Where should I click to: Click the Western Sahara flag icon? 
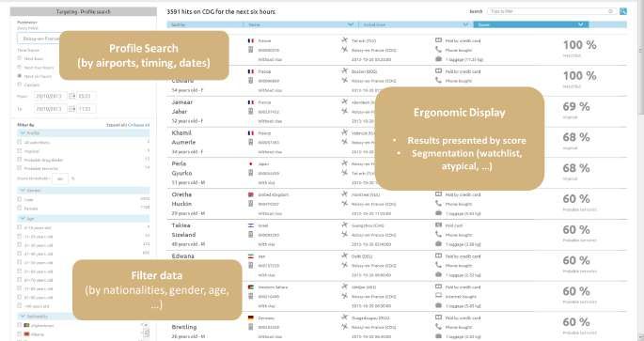pos(250,287)
